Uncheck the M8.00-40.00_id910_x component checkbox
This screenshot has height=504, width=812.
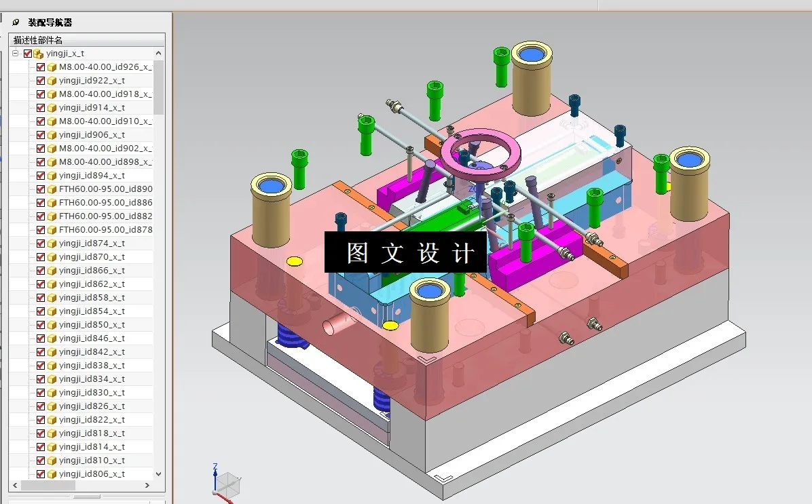[41, 121]
